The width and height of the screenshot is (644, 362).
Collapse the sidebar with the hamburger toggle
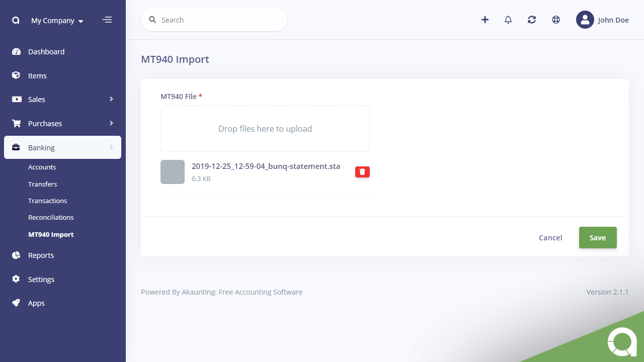coord(107,20)
